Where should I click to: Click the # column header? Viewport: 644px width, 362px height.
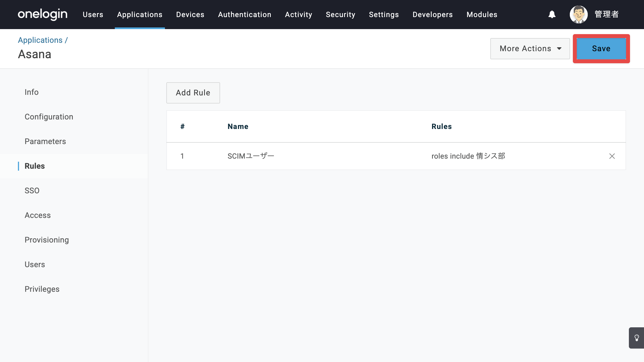coord(183,126)
